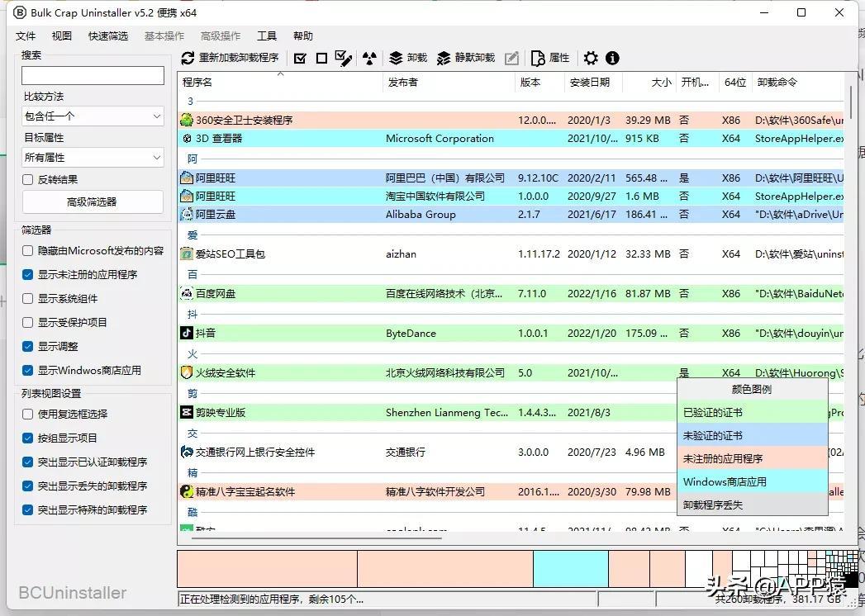
Task: Sort by the 发布者 column header
Action: (x=449, y=83)
